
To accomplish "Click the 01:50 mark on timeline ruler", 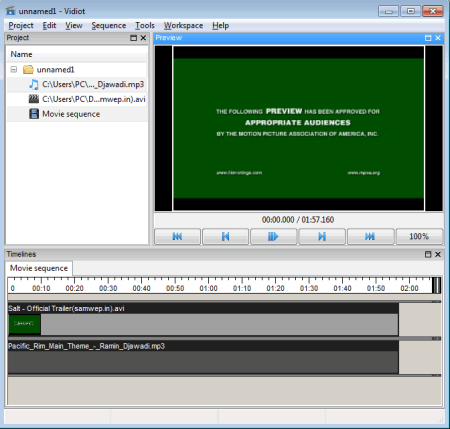I will coord(376,288).
